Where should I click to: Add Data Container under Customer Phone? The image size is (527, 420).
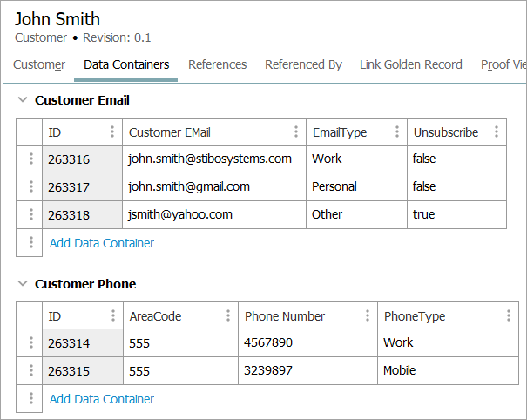click(102, 399)
